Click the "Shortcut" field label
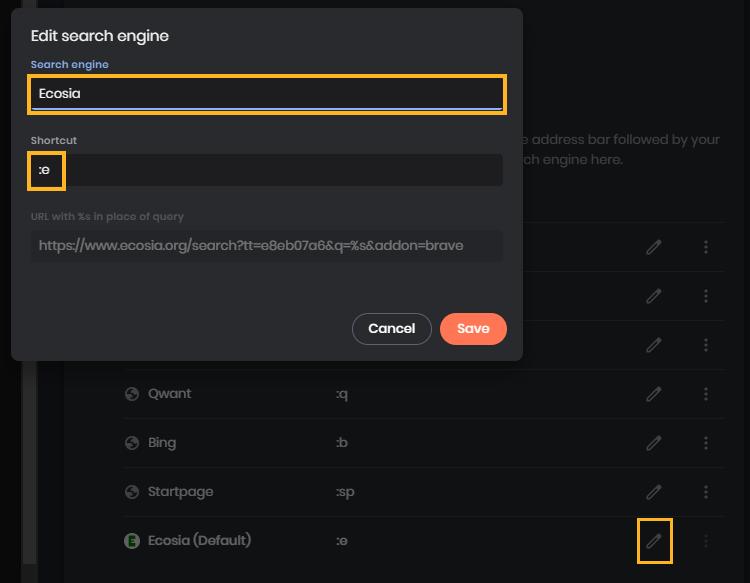 (54, 140)
